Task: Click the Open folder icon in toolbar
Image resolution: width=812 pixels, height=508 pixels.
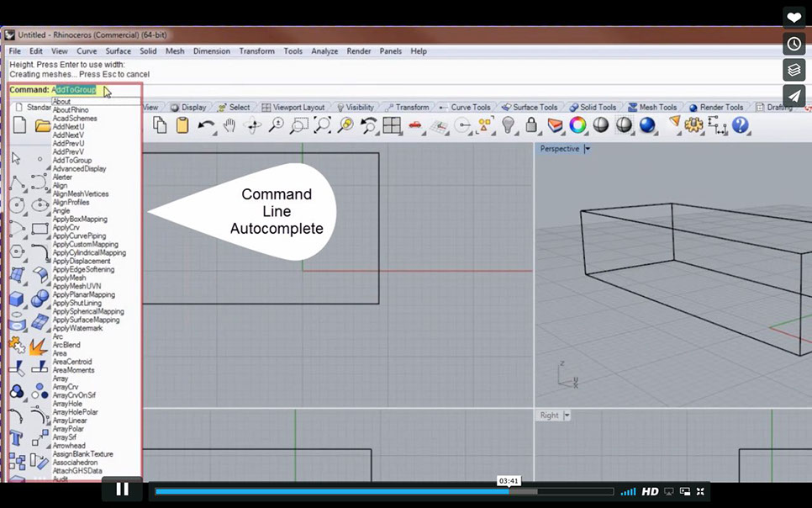Action: coord(43,125)
